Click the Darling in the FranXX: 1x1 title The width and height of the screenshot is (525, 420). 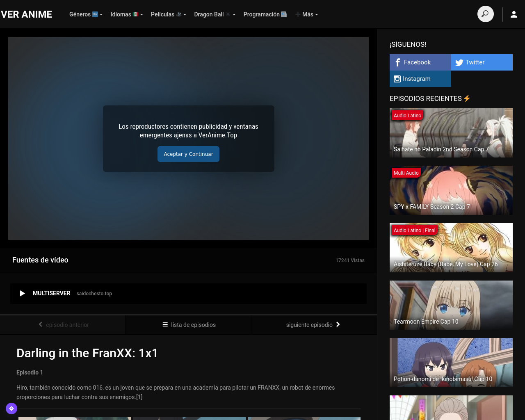click(87, 353)
